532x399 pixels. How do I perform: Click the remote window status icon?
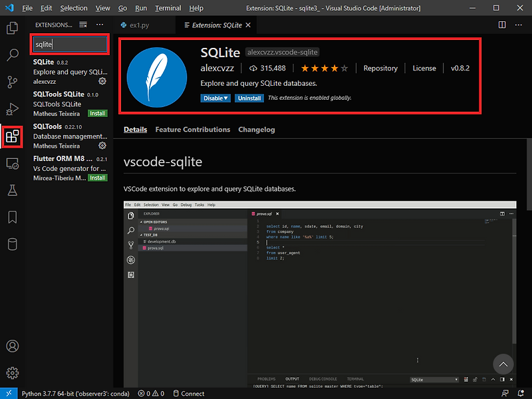click(9, 394)
